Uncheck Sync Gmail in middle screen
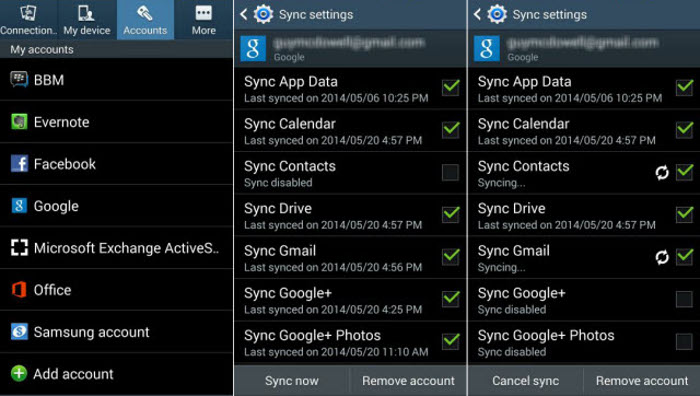This screenshot has width=700, height=396. tap(450, 257)
